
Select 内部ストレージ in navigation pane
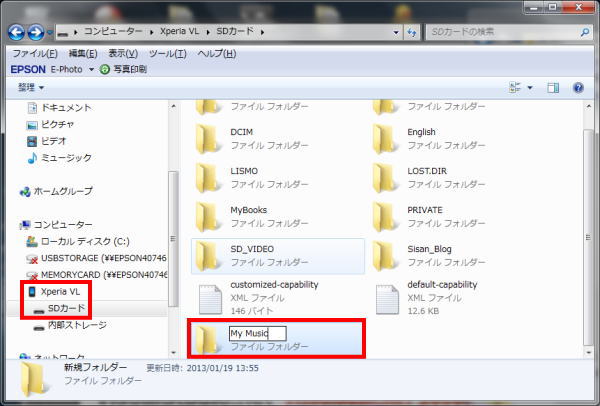pyautogui.click(x=70, y=325)
